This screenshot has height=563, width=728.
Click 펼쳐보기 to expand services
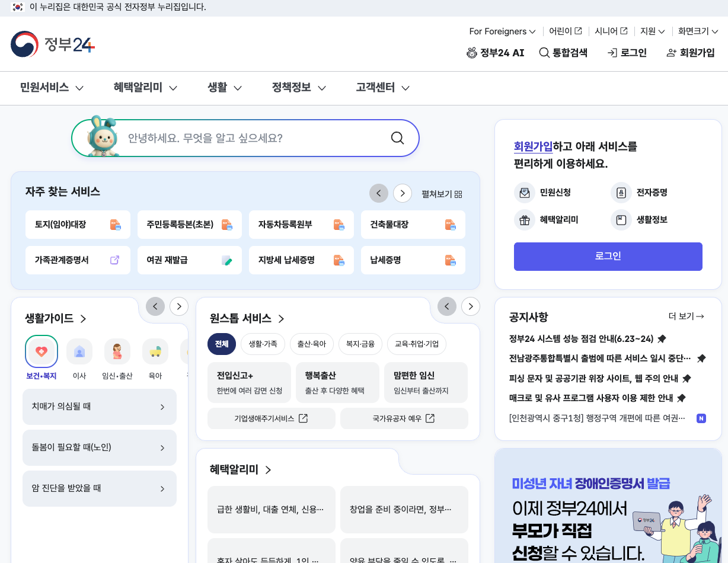442,194
